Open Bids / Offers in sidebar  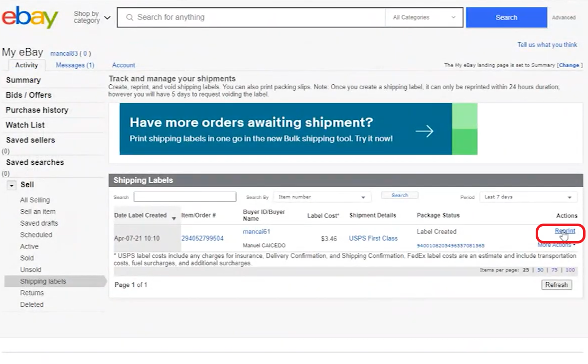[28, 95]
